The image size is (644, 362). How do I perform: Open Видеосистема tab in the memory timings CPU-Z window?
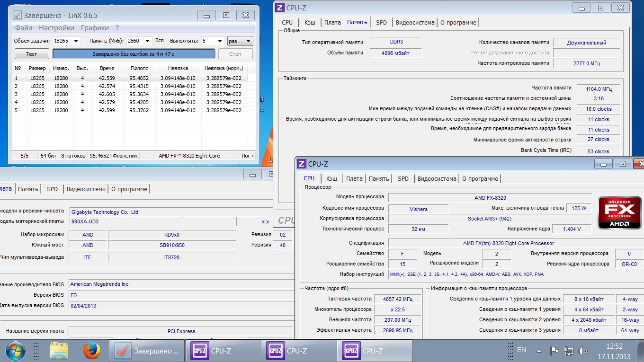click(415, 22)
